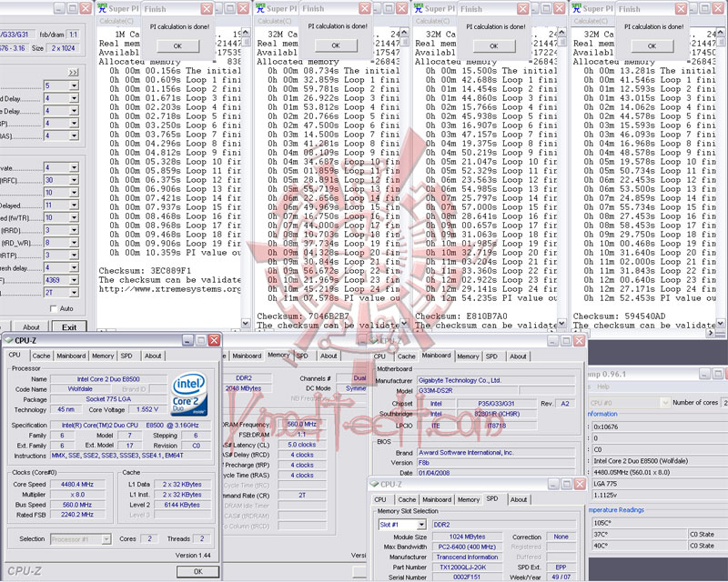Switch to SPD tab in the front CPU-Z window

126,356
